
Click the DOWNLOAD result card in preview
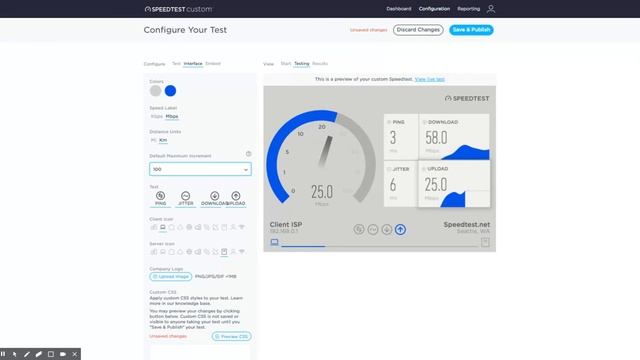pos(454,137)
